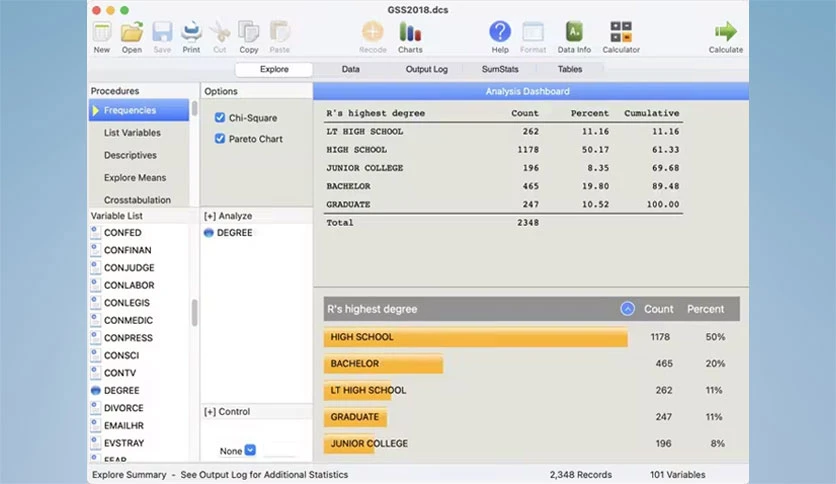Click the 101 Variables status text
The width and height of the screenshot is (836, 484).
[678, 474]
